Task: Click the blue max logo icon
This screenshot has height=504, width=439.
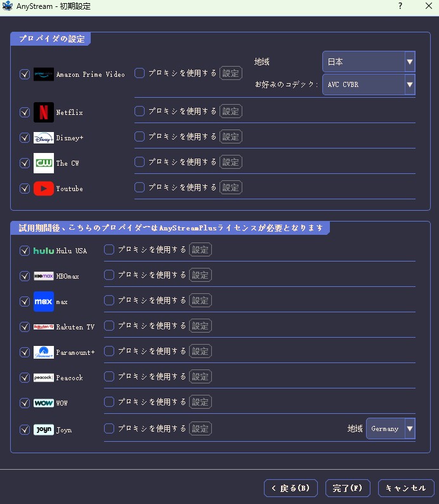Action: pos(44,302)
